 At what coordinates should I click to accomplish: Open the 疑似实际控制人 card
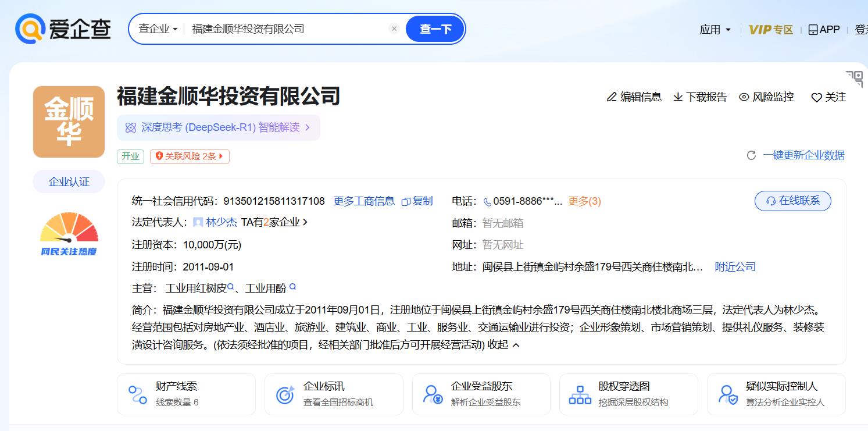tap(776, 394)
